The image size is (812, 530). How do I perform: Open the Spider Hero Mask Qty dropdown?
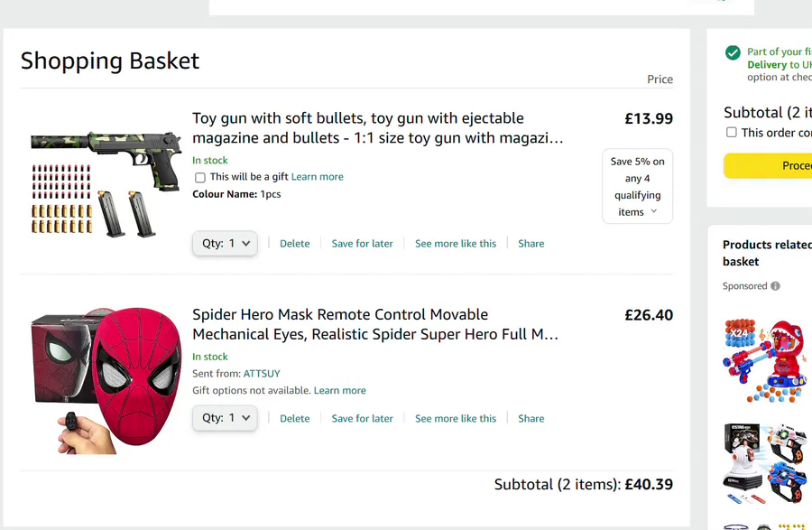(225, 418)
